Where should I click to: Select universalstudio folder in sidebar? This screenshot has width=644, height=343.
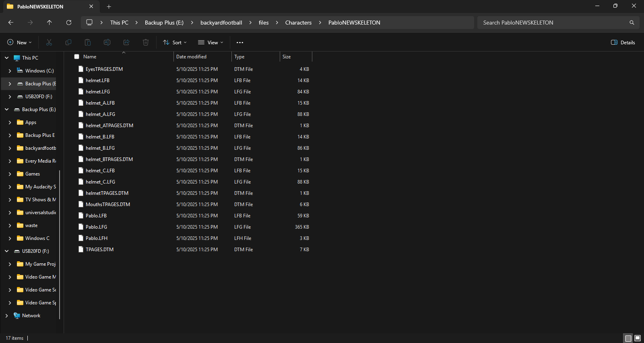click(x=41, y=213)
